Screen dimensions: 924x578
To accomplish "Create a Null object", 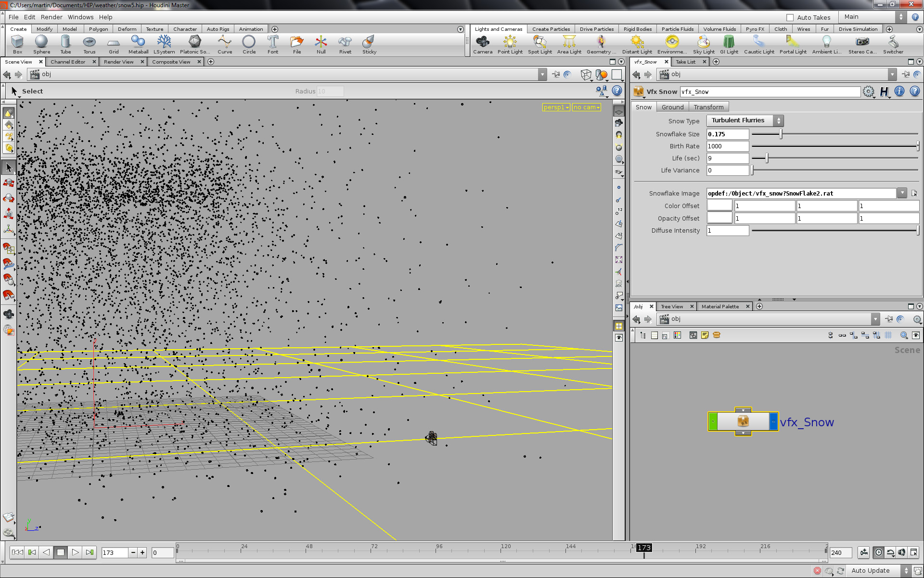I will pyautogui.click(x=321, y=44).
